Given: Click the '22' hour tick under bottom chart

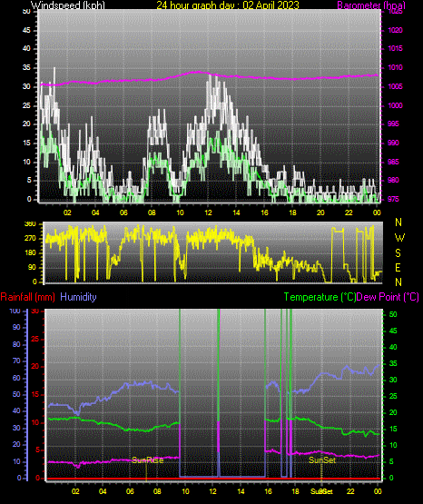Looking at the screenshot, I should (x=350, y=491).
